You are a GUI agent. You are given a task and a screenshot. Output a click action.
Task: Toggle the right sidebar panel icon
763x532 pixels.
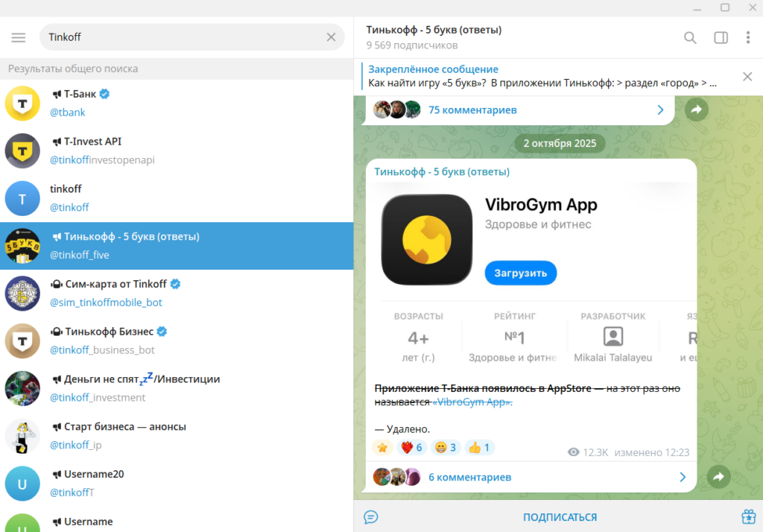721,37
